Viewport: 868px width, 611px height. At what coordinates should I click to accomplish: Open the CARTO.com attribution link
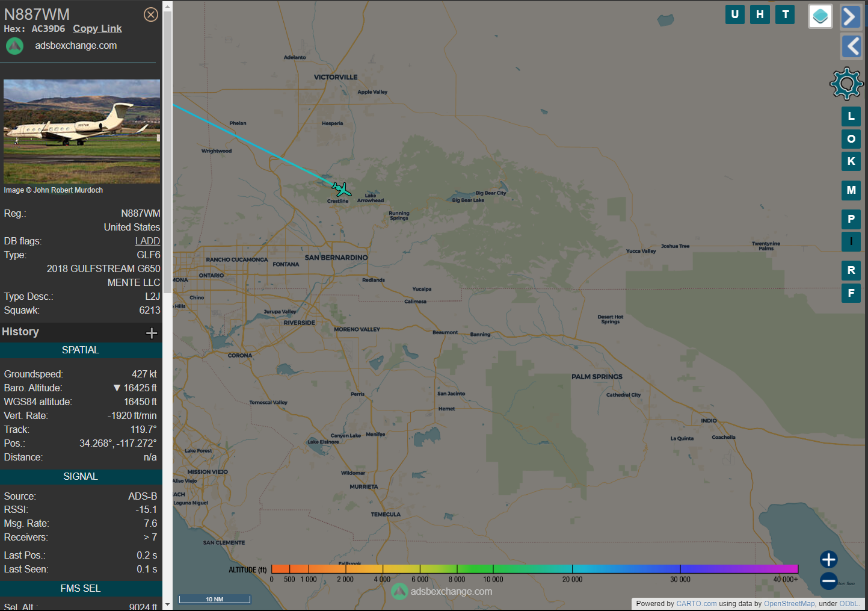point(697,604)
